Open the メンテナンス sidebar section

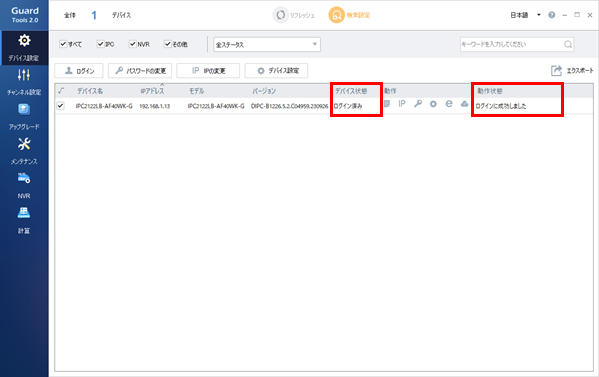coord(24,151)
